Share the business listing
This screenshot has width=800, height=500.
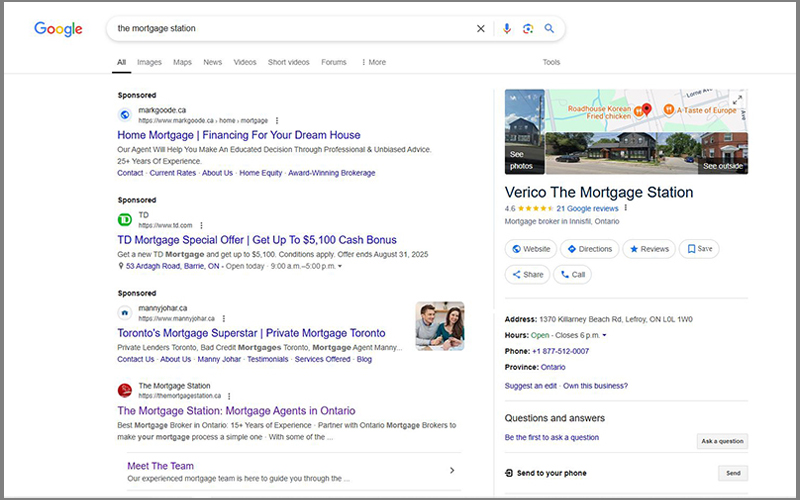528,274
